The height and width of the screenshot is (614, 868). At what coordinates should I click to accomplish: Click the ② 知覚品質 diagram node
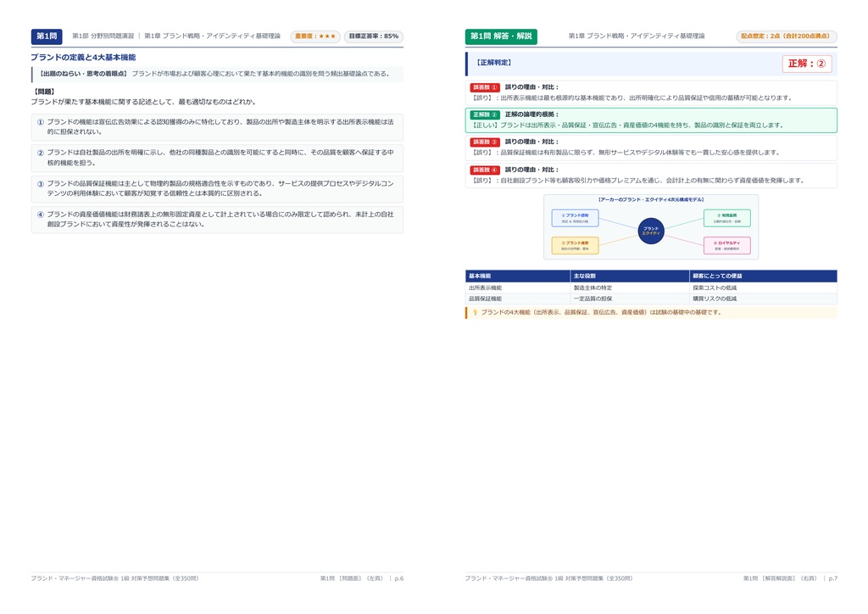[726, 218]
